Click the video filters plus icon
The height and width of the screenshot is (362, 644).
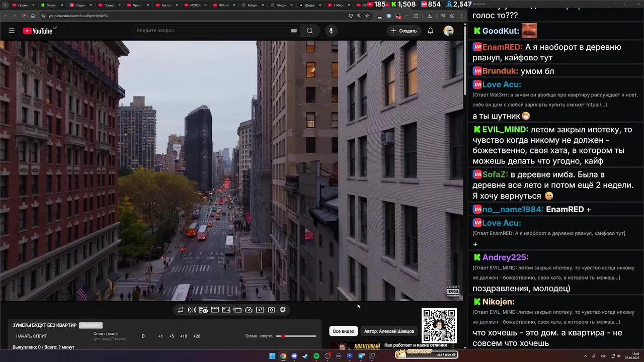260,310
